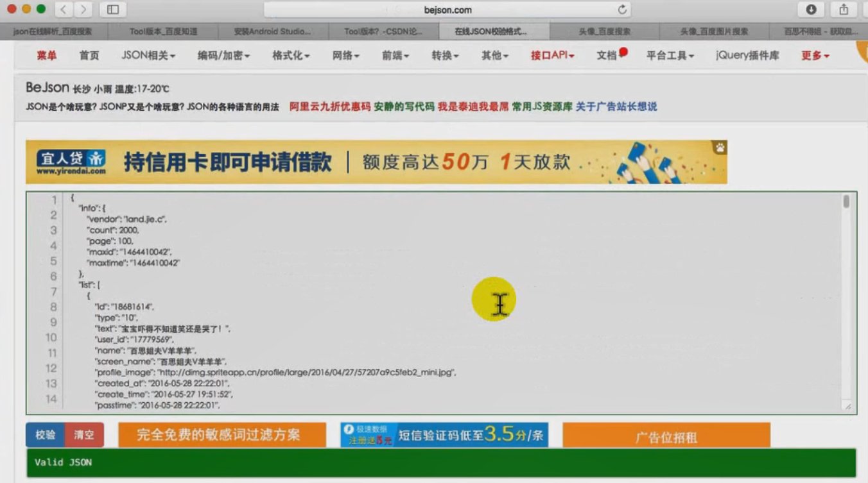The width and height of the screenshot is (868, 483).
Task: Click the profile_image URL line
Action: 275,373
